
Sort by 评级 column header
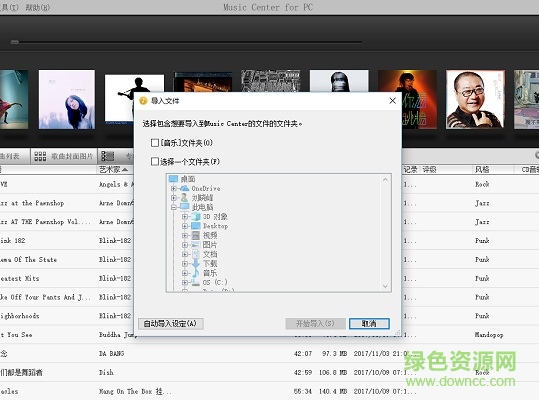429,169
